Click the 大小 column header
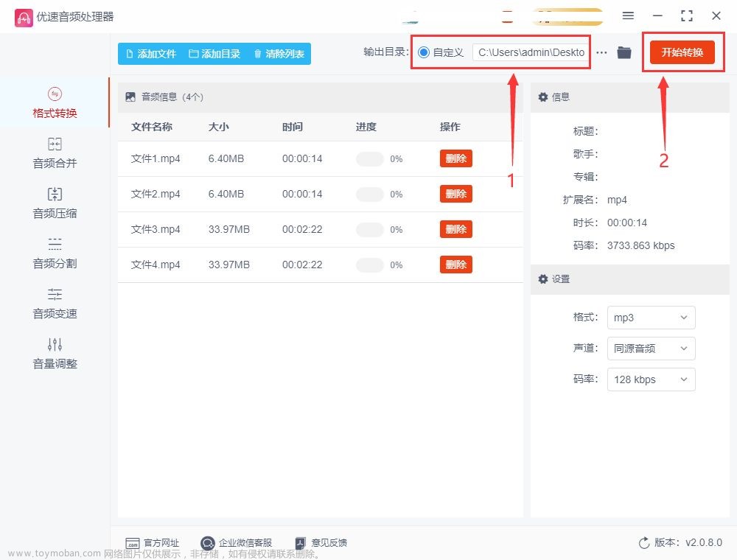This screenshot has height=560, width=737. [219, 127]
